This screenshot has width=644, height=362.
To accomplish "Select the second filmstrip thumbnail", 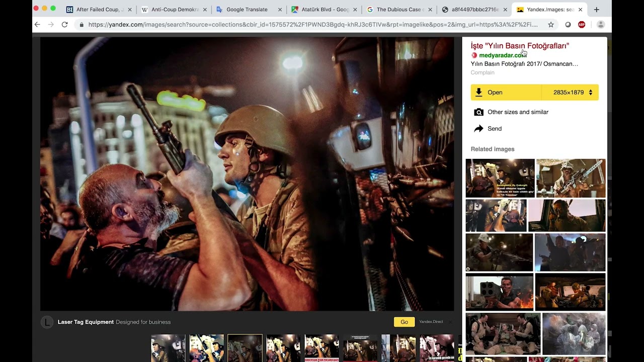I will coord(206,348).
